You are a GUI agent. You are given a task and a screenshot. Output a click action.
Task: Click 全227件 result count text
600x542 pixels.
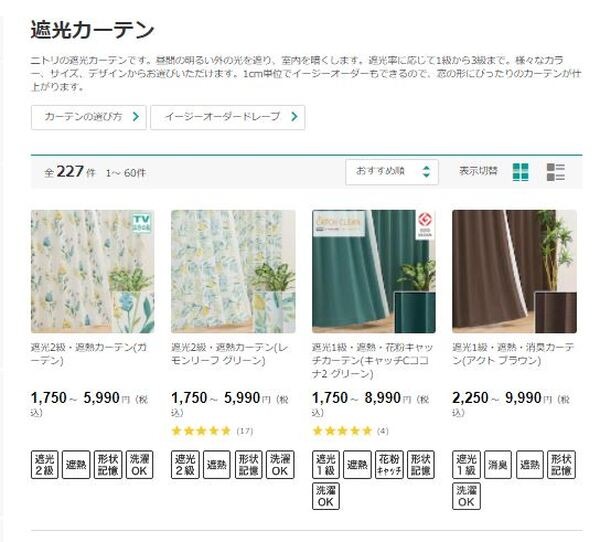(x=70, y=172)
